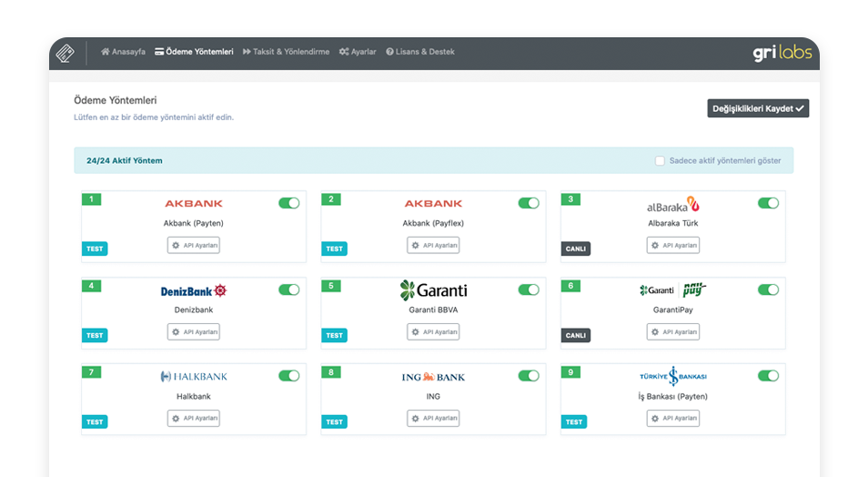868x477 pixels.
Task: Click order number 8 badge
Action: [331, 372]
